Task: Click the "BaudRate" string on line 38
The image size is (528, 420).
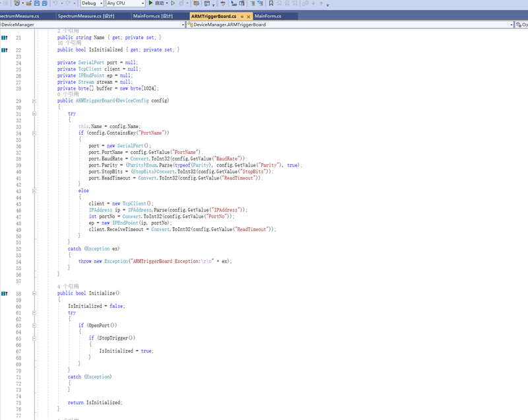Action: pos(228,158)
